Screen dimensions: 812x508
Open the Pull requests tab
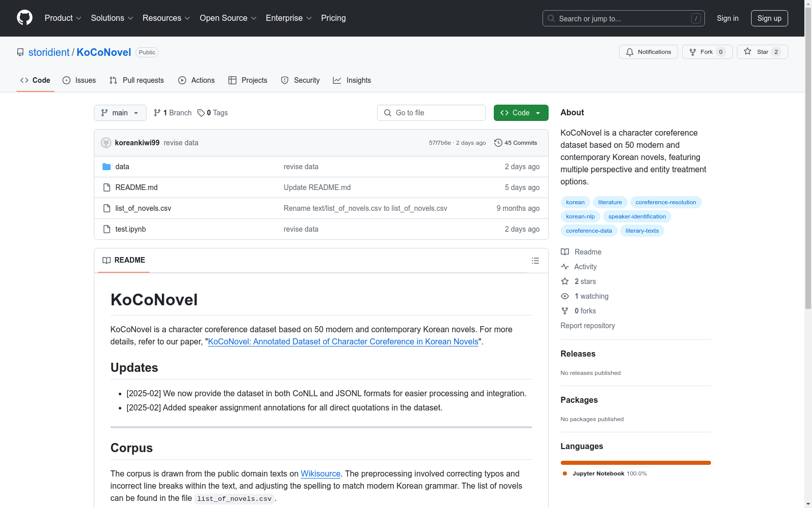137,80
